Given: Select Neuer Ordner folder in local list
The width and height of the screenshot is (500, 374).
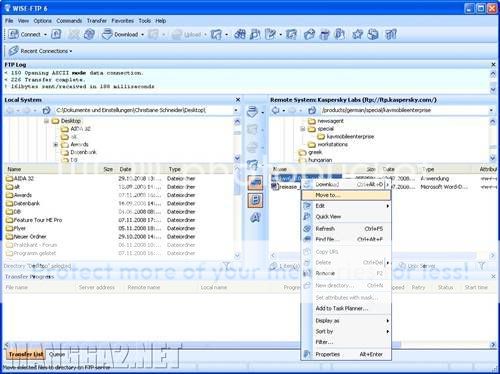Looking at the screenshot, I should click(x=30, y=237).
